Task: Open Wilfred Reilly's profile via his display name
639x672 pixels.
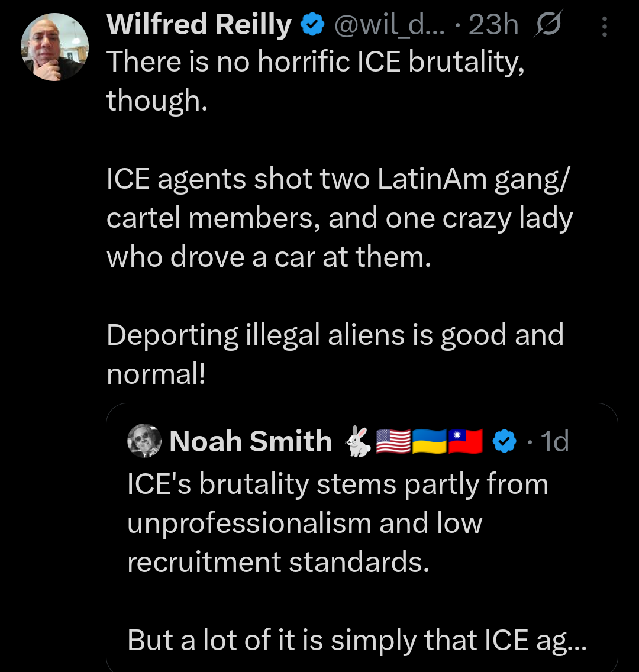Action: pyautogui.click(x=198, y=24)
